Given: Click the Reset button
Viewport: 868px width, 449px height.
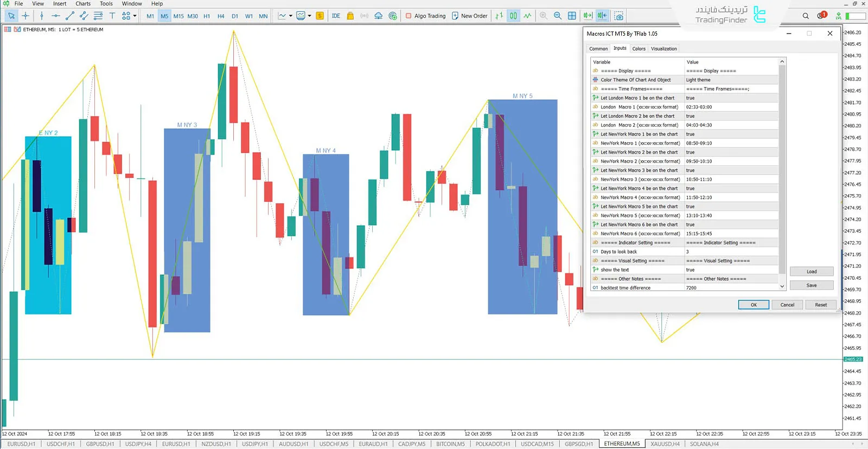Looking at the screenshot, I should (820, 305).
